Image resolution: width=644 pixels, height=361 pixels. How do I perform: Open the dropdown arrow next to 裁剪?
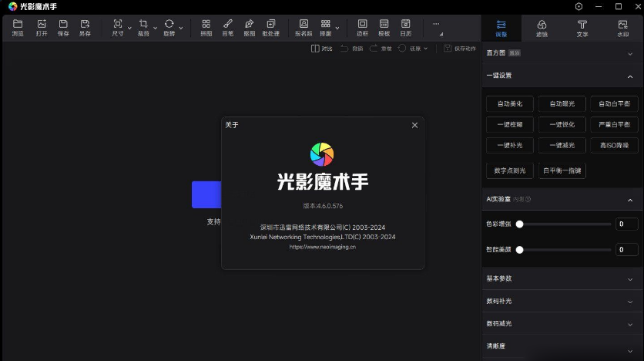[156, 28]
